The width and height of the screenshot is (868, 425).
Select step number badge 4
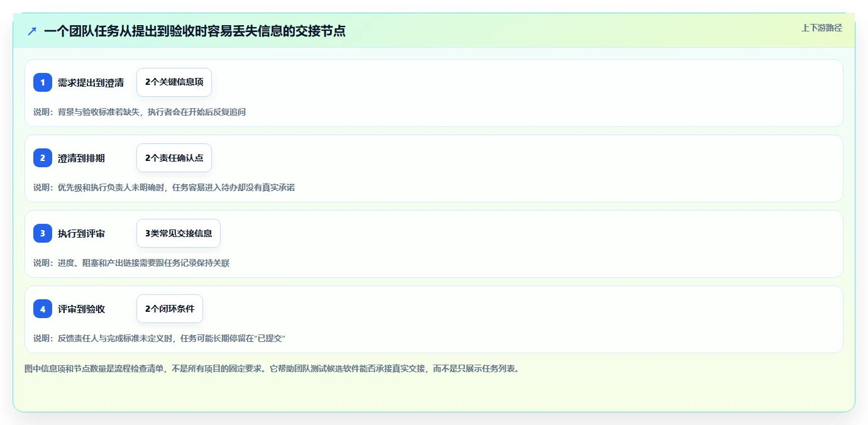point(43,309)
